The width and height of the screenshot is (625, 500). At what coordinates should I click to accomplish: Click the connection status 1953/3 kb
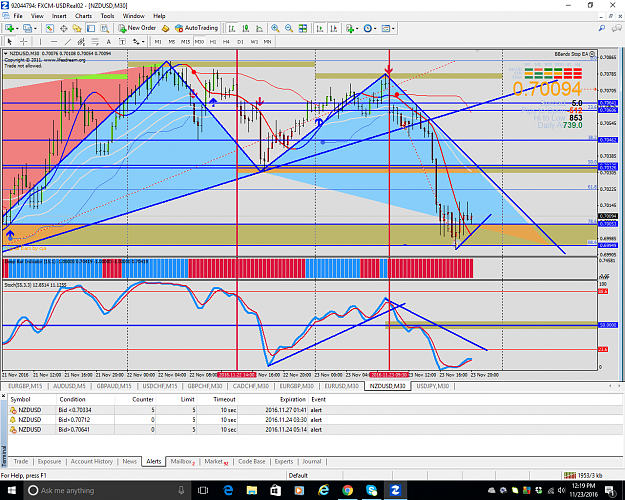[x=584, y=475]
